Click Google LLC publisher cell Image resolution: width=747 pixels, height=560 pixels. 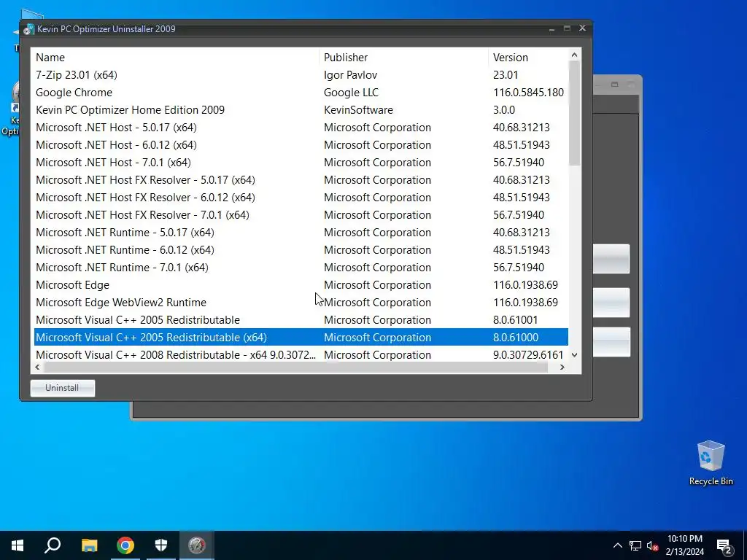click(351, 93)
